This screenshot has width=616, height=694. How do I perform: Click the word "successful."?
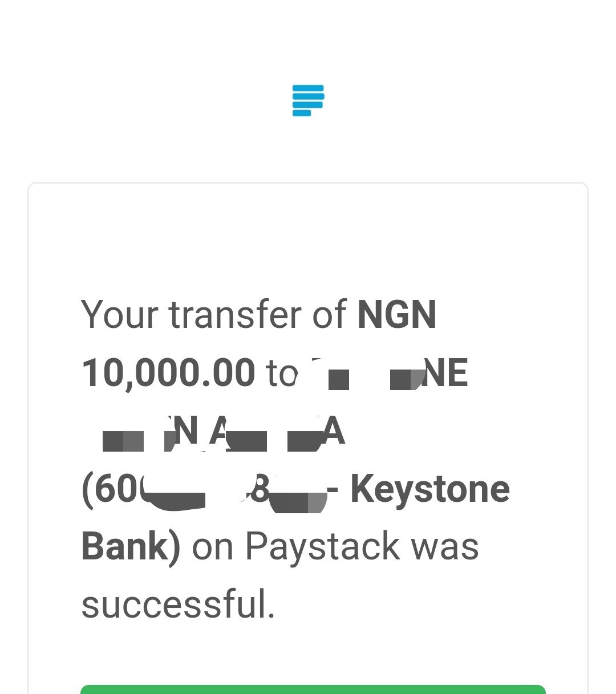click(x=179, y=604)
